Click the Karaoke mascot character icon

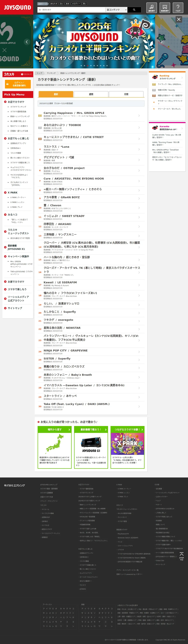coord(155,128)
